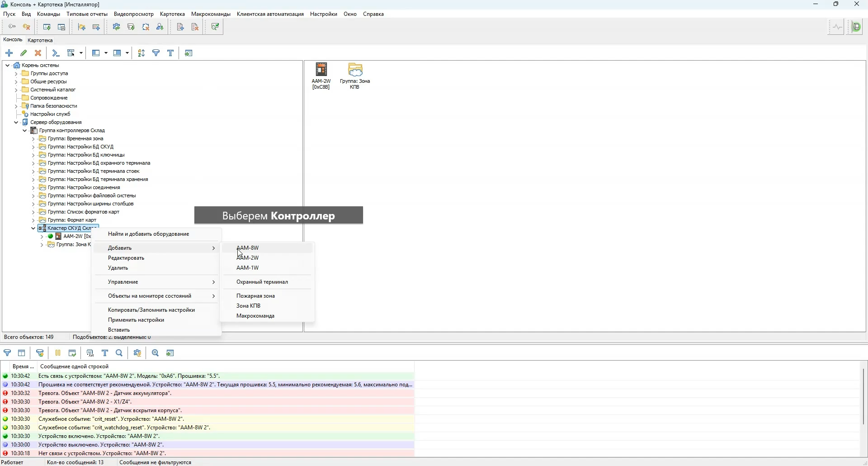Click the A-Z sort icon in tree toolbar

tap(142, 53)
